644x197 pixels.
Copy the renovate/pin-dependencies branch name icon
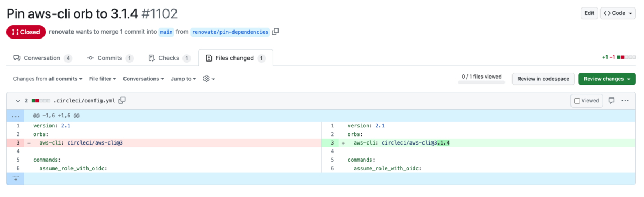(275, 32)
